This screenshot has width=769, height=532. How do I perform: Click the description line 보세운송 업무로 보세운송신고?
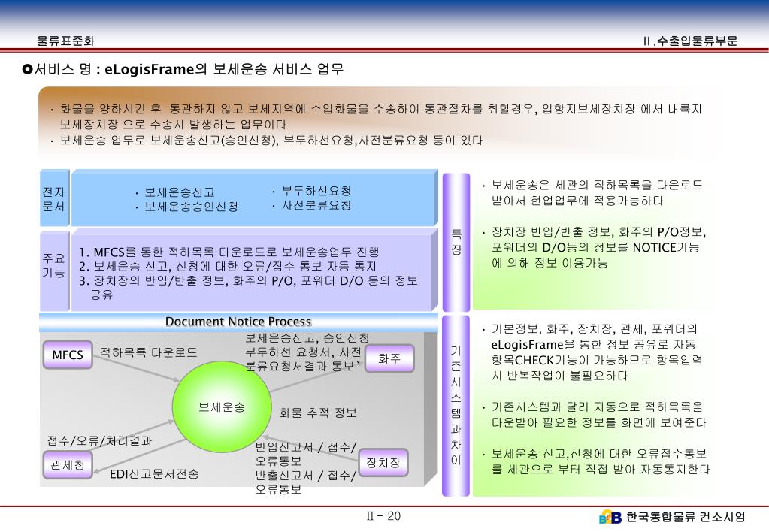click(x=266, y=141)
